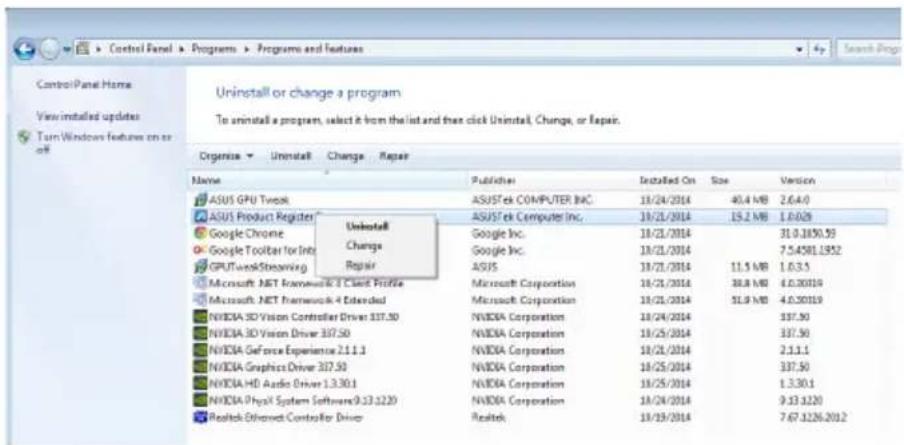Screen dimensions: 904x445
Task: Sort the list by Publisher column header
Action: tap(551, 181)
